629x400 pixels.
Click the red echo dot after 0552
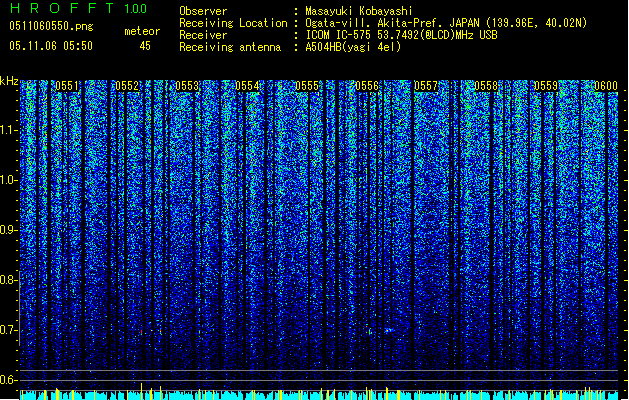141,332
